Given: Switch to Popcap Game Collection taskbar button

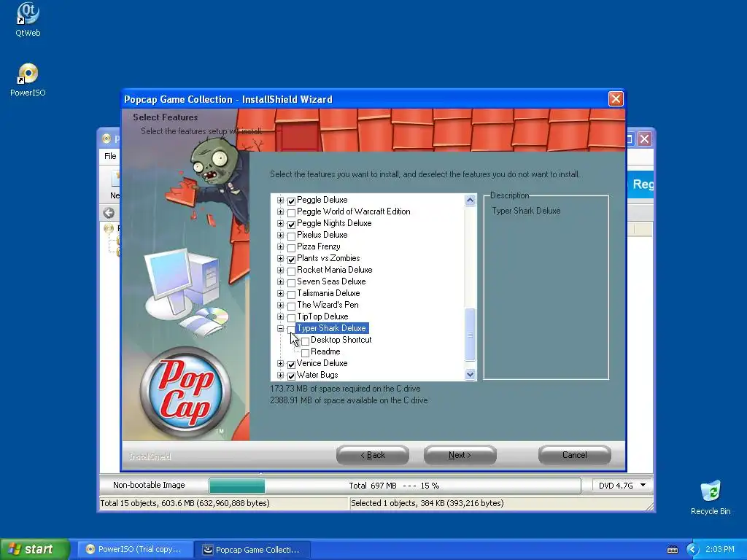Looking at the screenshot, I should point(253,550).
